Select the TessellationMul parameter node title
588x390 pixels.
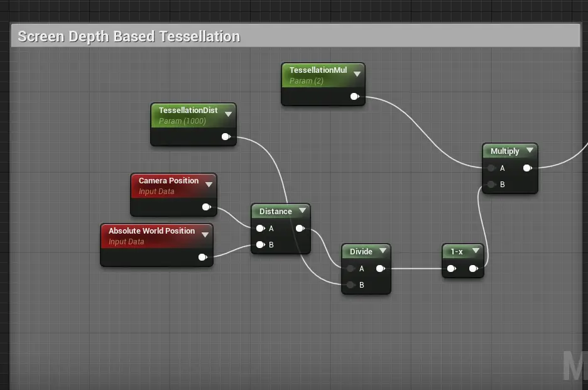pyautogui.click(x=318, y=70)
